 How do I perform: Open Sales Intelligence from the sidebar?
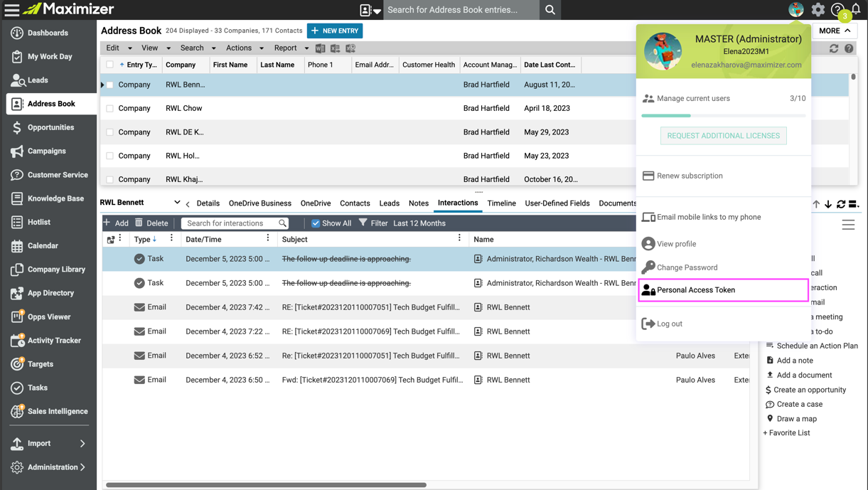click(47, 412)
